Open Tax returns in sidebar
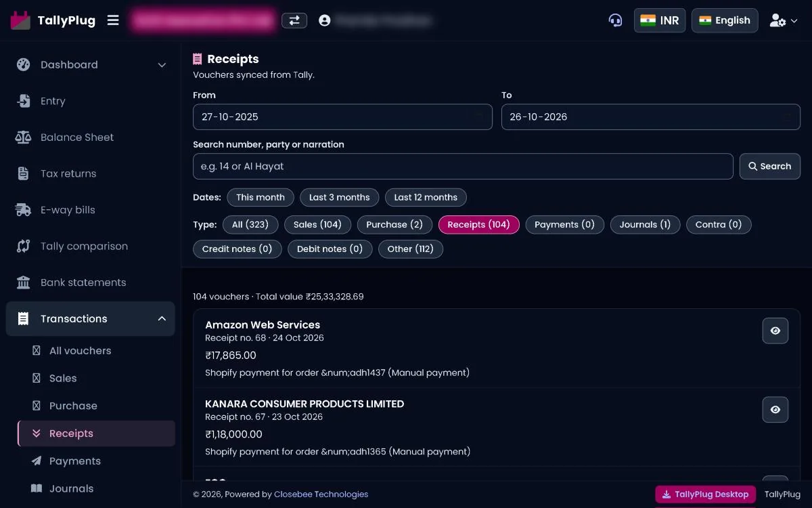Screen dimensions: 812x508 [x=90, y=173]
